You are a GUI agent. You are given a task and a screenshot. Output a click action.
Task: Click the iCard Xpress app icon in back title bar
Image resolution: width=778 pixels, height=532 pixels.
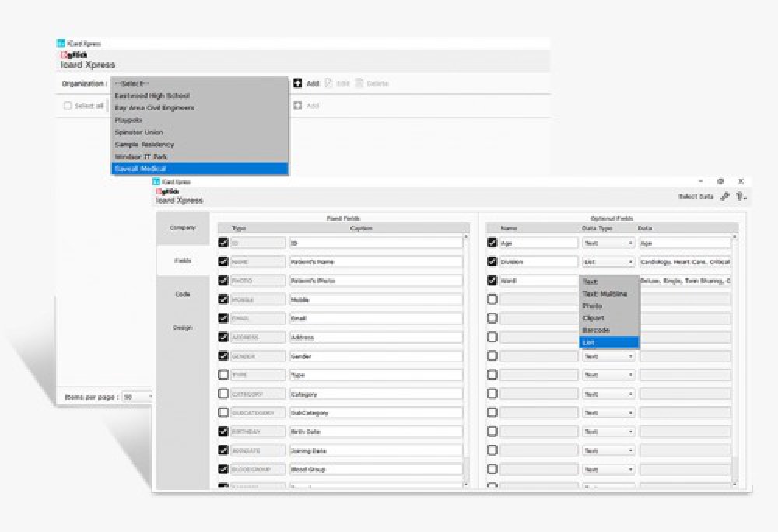point(61,43)
